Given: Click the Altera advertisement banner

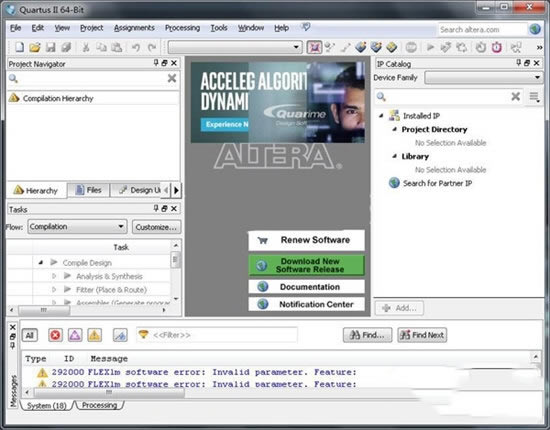Looking at the screenshot, I should pos(277,102).
